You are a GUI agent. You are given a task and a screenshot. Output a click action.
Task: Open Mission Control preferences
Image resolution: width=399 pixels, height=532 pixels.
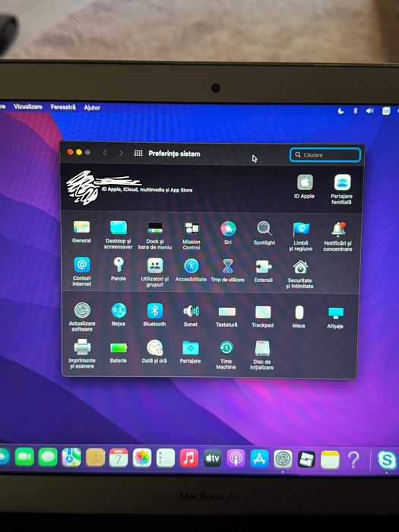coord(192,236)
